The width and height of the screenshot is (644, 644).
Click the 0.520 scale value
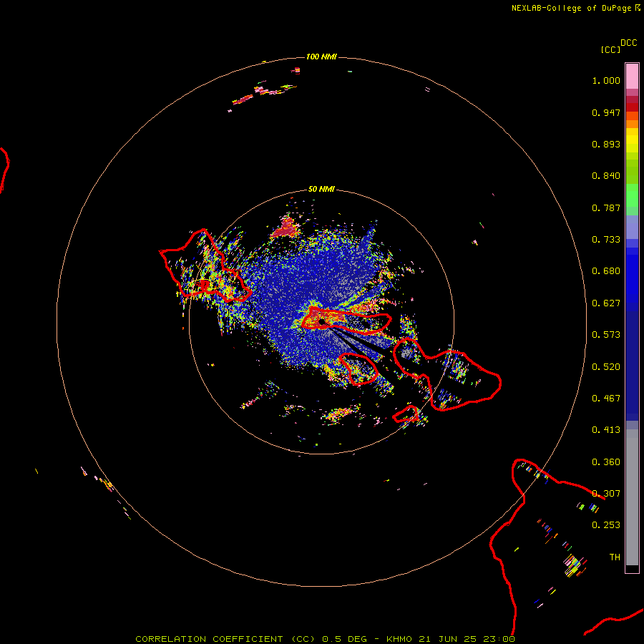point(606,367)
